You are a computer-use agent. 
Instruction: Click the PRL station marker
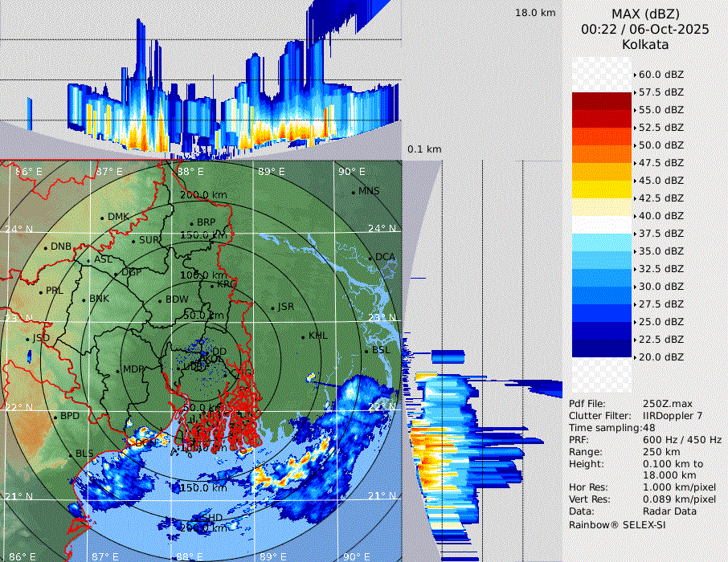[40, 291]
